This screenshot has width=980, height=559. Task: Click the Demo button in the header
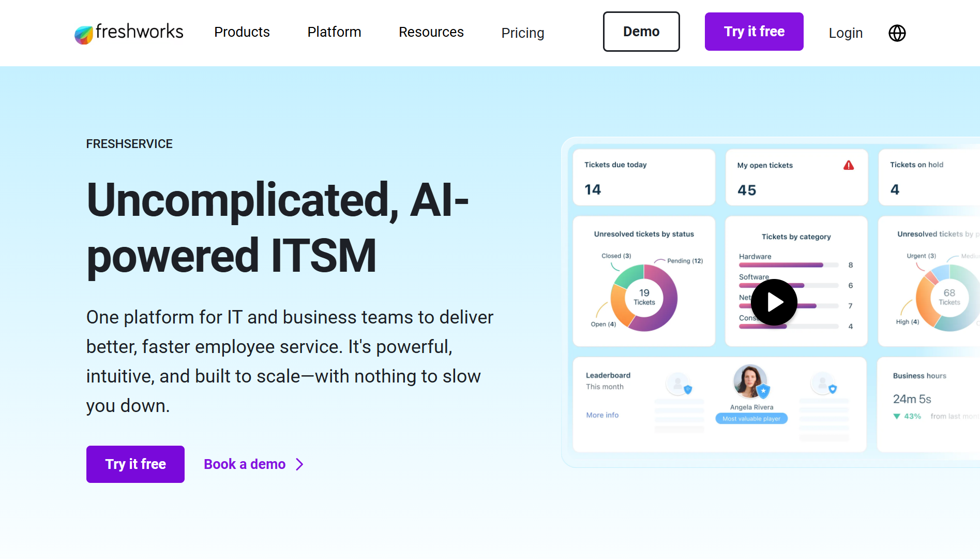[641, 32]
